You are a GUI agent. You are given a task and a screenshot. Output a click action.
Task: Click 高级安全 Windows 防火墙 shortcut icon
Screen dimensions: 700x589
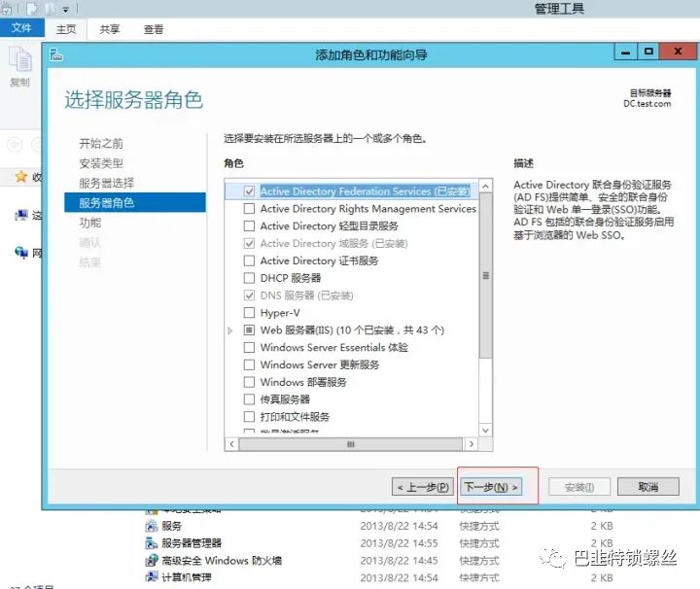[152, 560]
